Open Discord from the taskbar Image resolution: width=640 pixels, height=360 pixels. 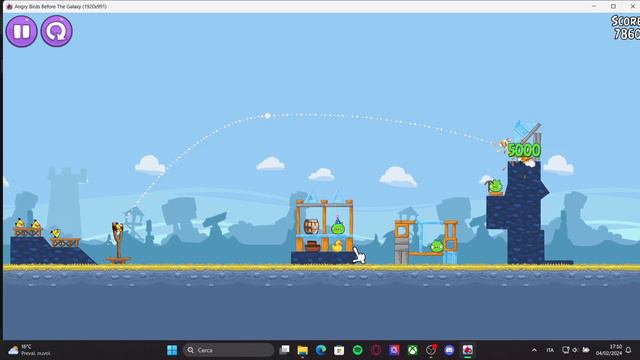click(449, 350)
